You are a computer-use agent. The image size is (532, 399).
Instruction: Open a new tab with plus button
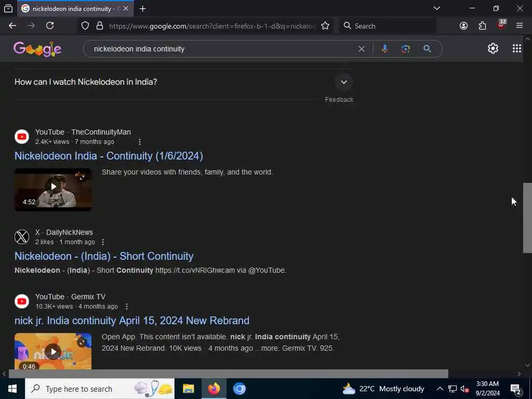pos(143,9)
